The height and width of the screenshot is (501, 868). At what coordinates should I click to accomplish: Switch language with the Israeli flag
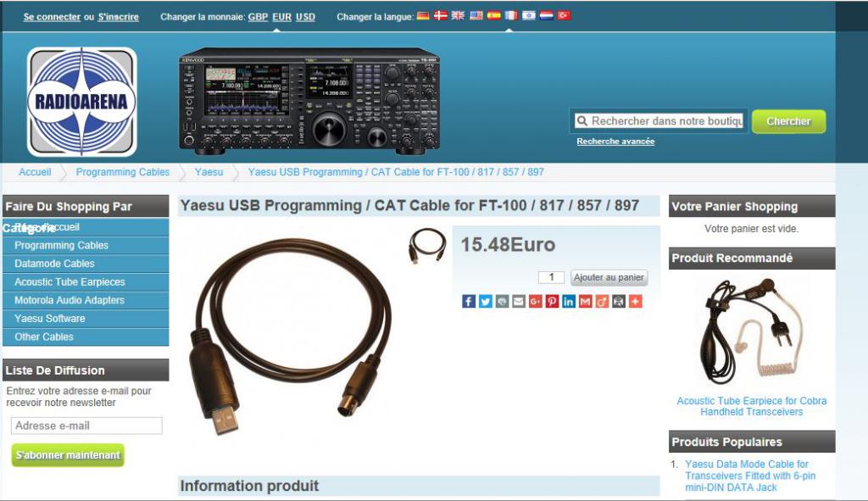coord(529,15)
